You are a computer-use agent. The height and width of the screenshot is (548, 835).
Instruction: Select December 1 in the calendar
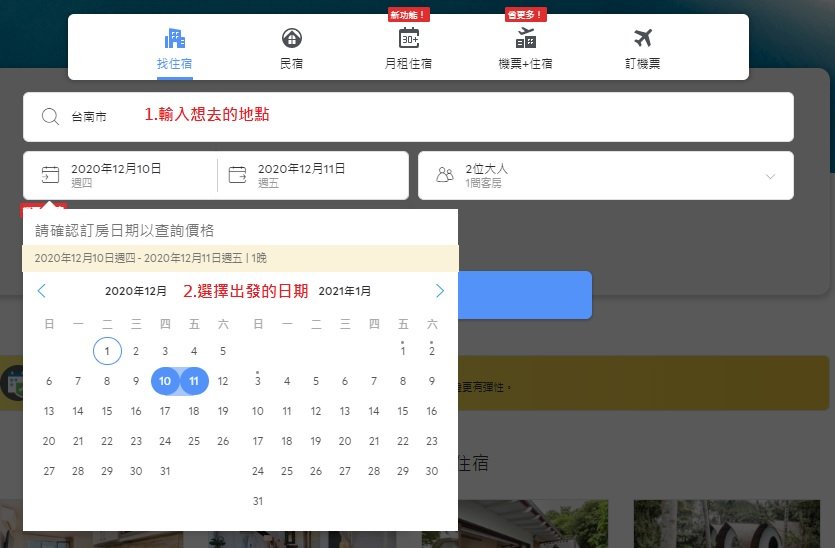click(x=107, y=351)
